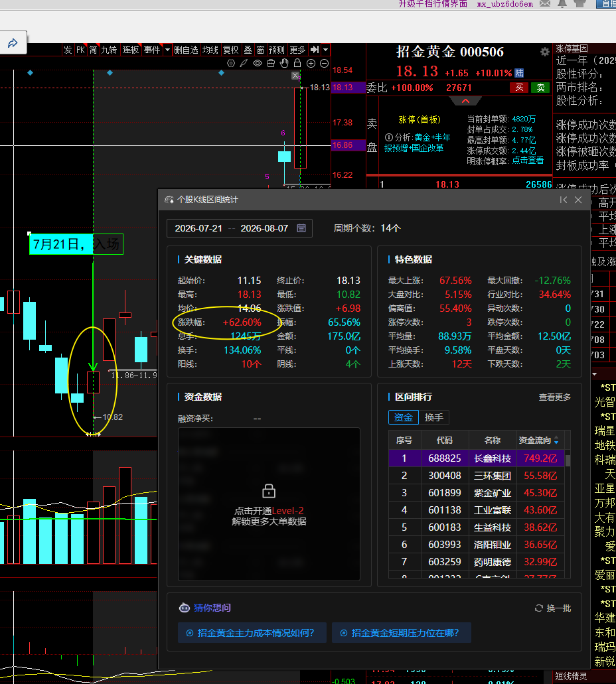Open 复权 adjustment option
Image resolution: width=616 pixels, height=684 pixels.
pos(230,50)
